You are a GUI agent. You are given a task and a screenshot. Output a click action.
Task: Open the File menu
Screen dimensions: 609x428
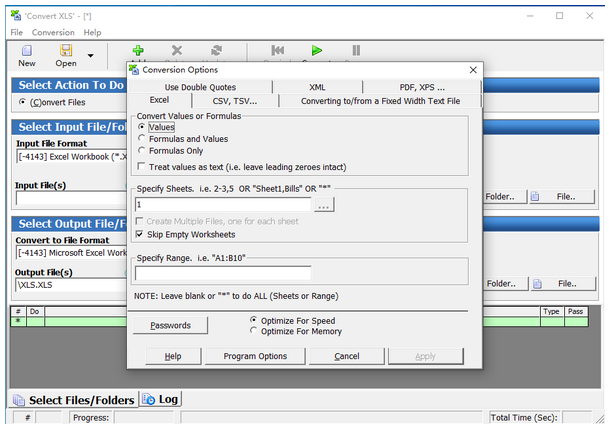pyautogui.click(x=17, y=32)
